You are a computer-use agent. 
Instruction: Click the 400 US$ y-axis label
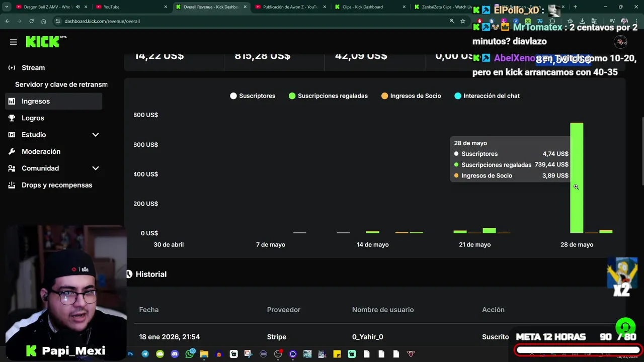point(146,174)
